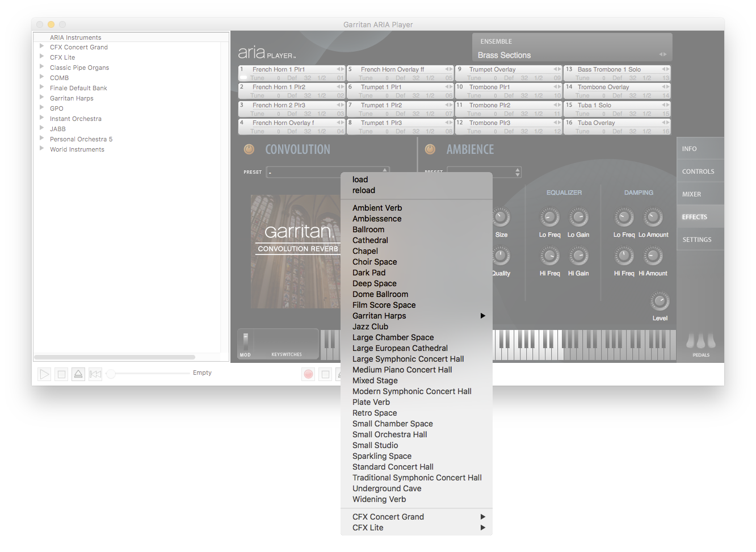
Task: Select the Cathedral reverb preset
Action: pyautogui.click(x=417, y=240)
